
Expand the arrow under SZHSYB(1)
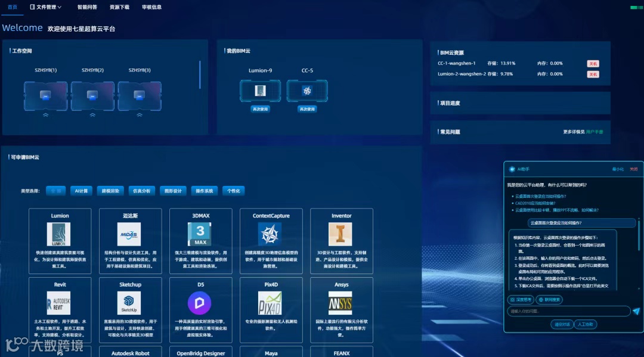pyautogui.click(x=45, y=115)
